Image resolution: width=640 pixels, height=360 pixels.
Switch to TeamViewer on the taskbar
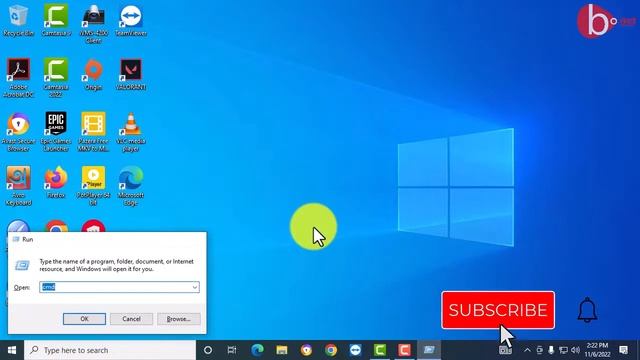coord(355,350)
